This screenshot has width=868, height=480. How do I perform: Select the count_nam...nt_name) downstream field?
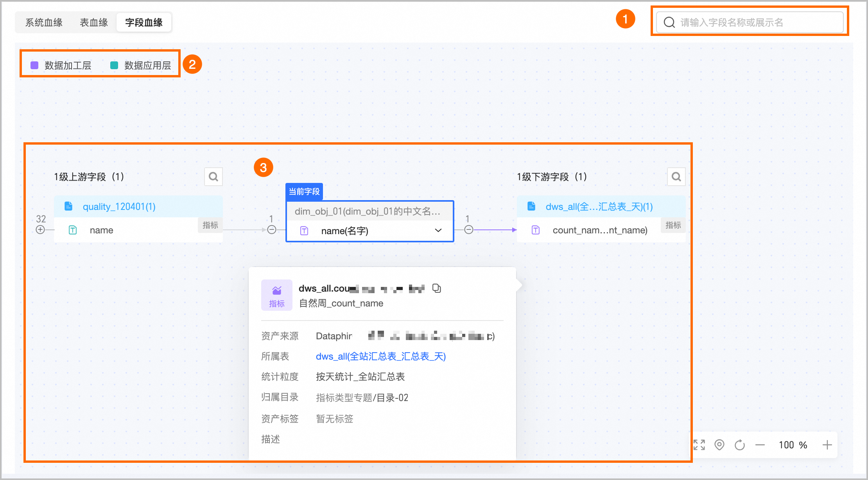pos(600,230)
